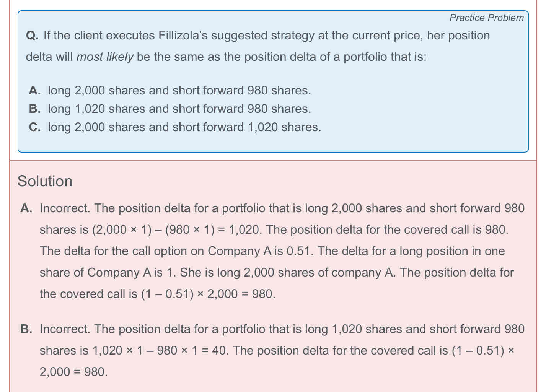
Task: Choose answer letter C in the question box
Action: [x=34, y=127]
